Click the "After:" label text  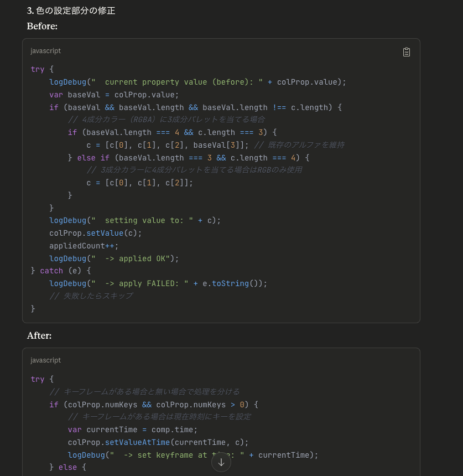click(39, 335)
